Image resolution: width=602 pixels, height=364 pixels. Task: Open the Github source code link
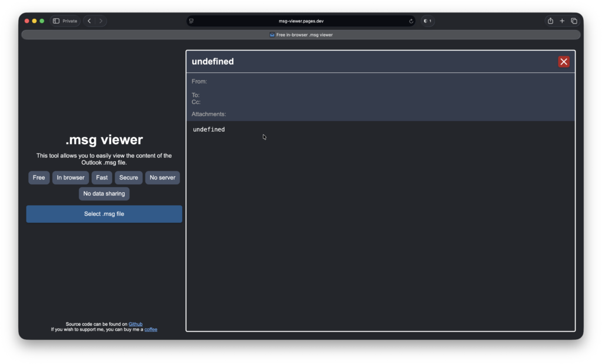(x=135, y=324)
